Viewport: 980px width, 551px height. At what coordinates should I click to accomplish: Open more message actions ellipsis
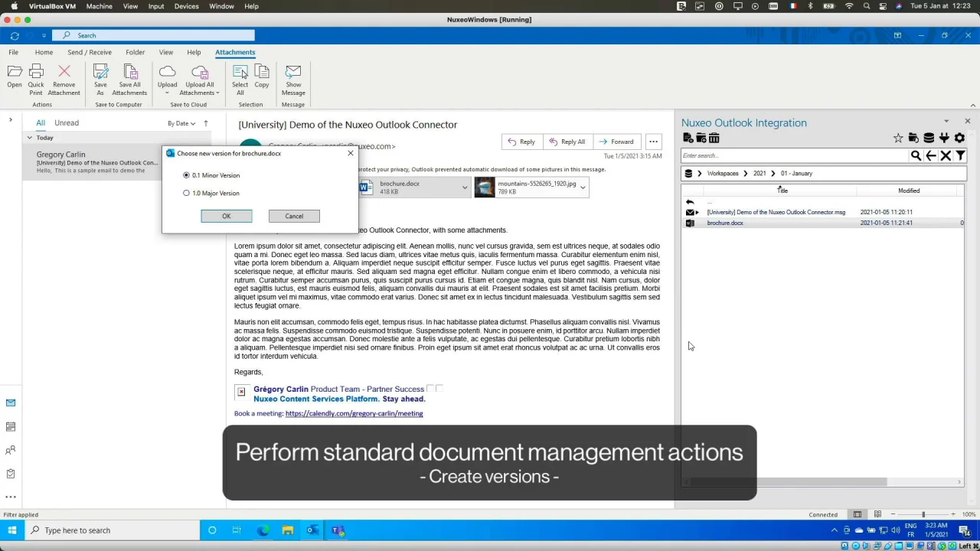(x=653, y=142)
